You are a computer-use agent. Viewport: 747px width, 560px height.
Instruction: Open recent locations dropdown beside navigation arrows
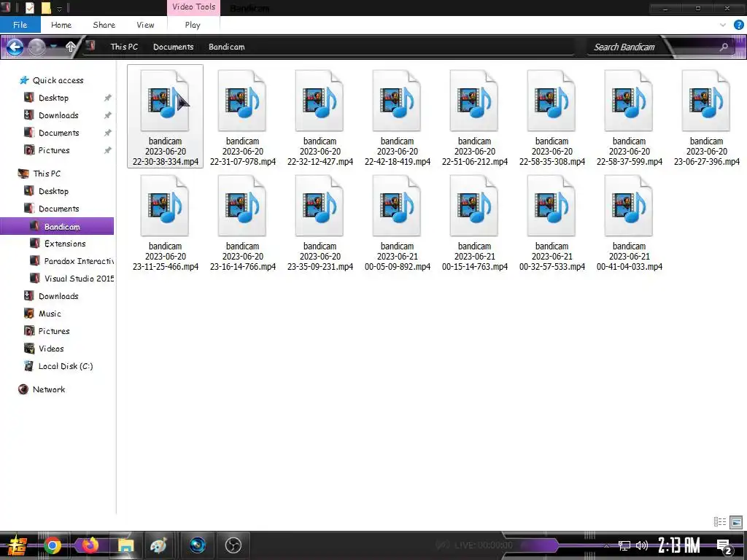pos(54,46)
